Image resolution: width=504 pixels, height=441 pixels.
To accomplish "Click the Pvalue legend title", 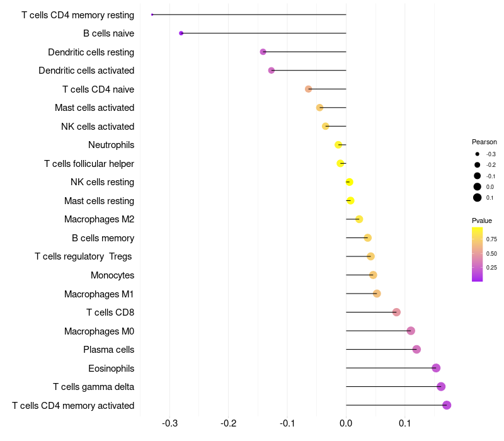I will pyautogui.click(x=482, y=220).
